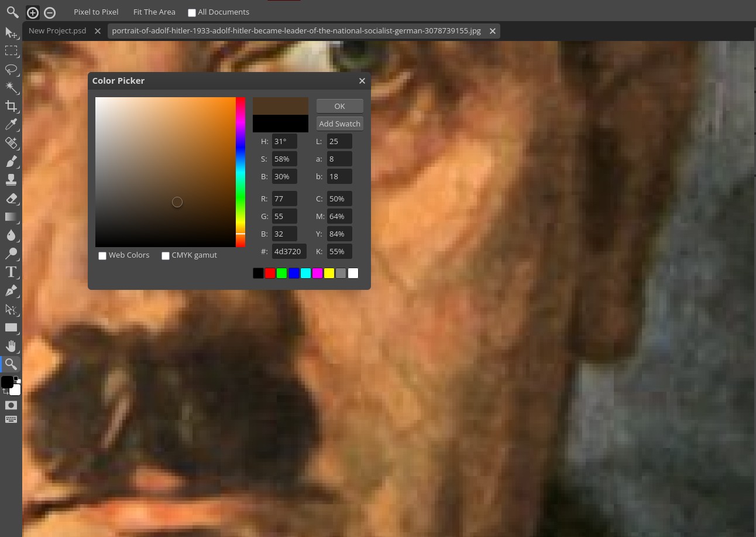Toggle the CMYK gamut checkbox

click(x=166, y=255)
